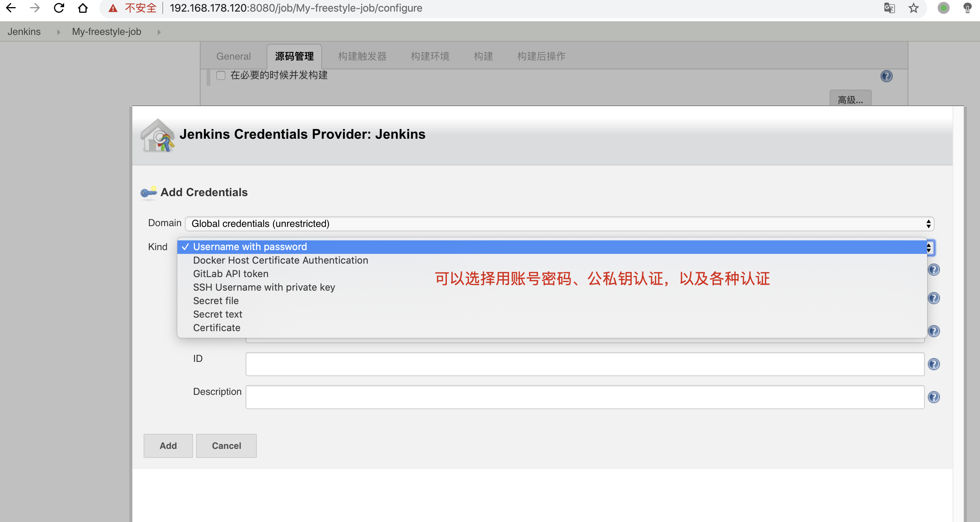980x522 pixels.
Task: Expand breadcrumb arrow after My-freestyle-job
Action: pyautogui.click(x=159, y=32)
